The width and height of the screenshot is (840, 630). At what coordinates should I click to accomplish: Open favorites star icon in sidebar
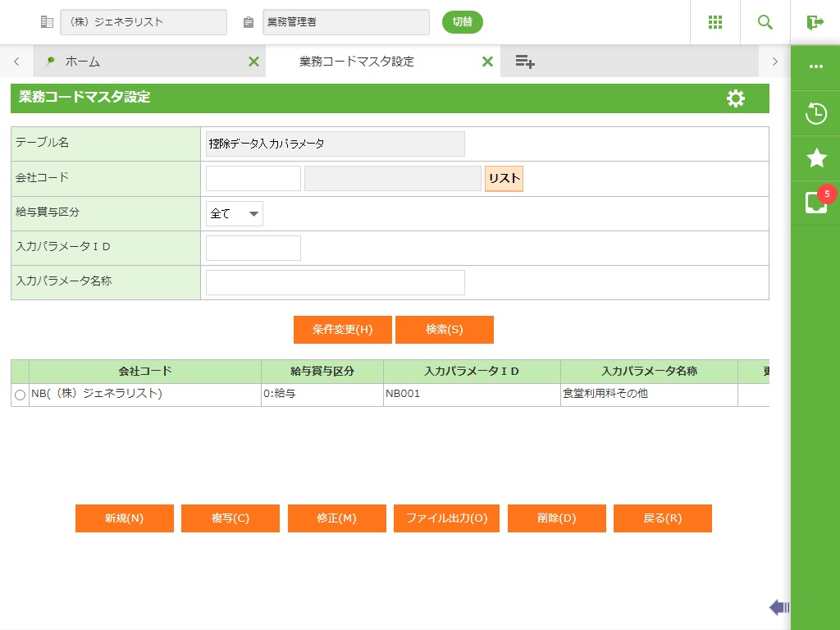point(815,158)
